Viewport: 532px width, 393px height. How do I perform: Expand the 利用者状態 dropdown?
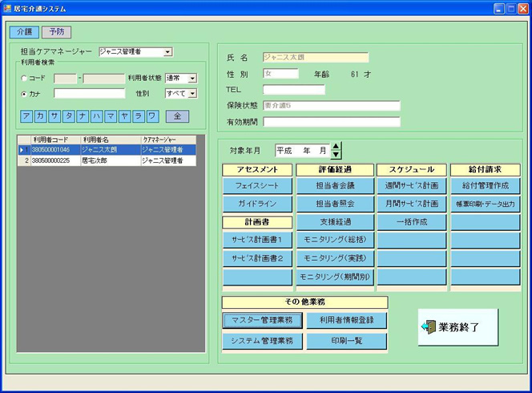pyautogui.click(x=192, y=79)
